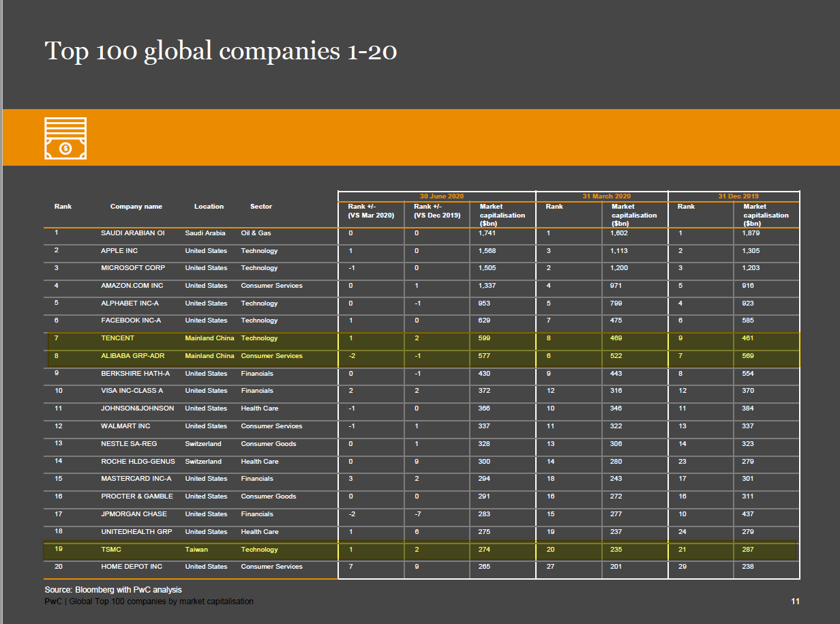This screenshot has width=840, height=624.
Task: Click the 'Sector' column header
Action: point(261,207)
